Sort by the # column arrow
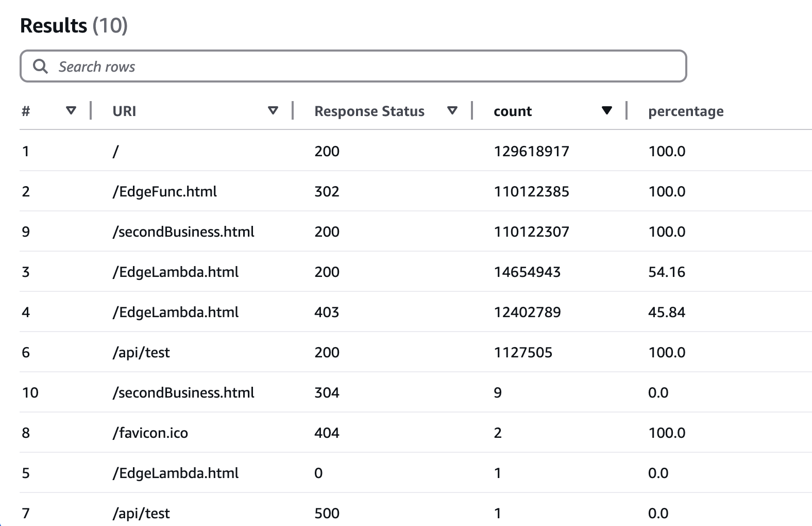The image size is (812, 526). point(71,110)
